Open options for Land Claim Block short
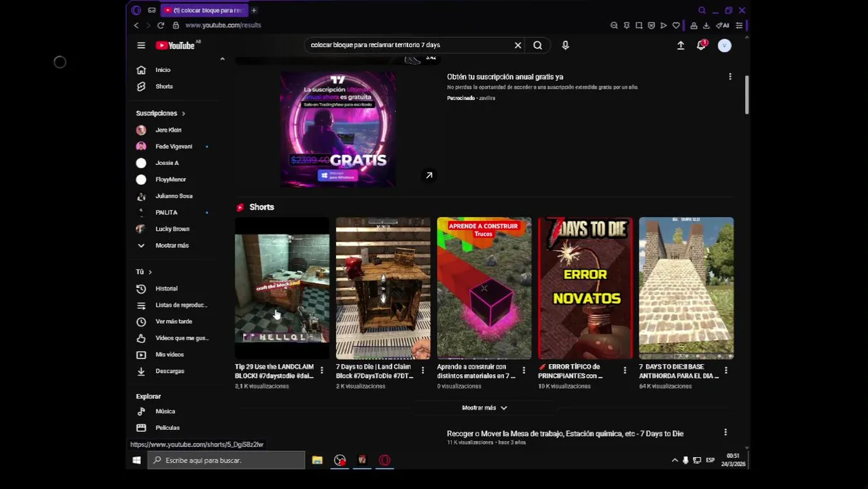868x489 pixels. [x=422, y=371]
